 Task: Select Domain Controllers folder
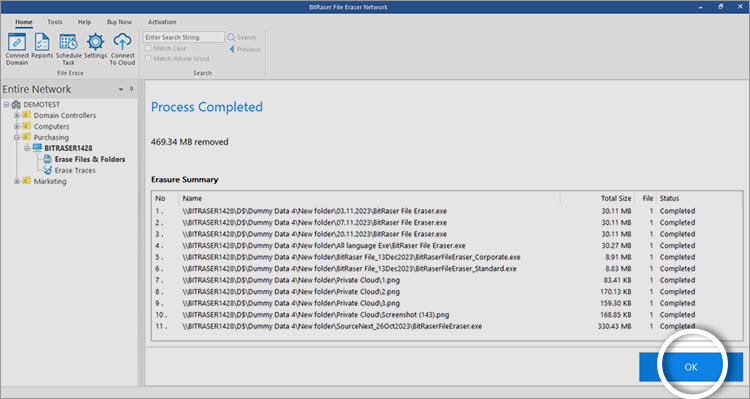click(65, 115)
